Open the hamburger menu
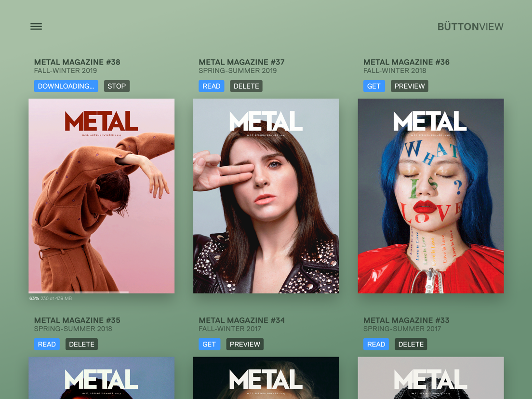Screen dimensions: 532x399 36,27
